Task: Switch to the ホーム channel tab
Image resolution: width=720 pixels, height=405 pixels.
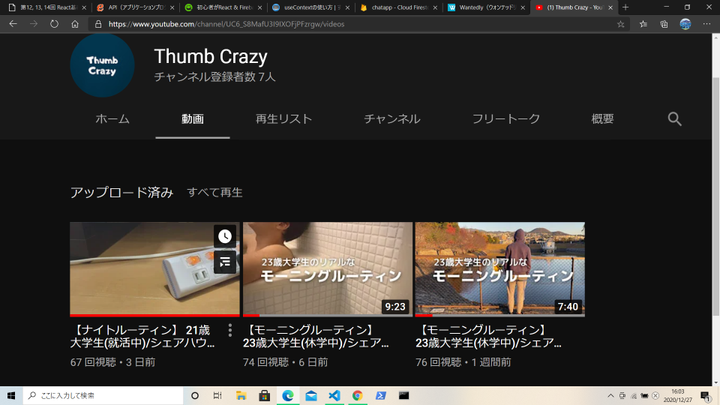Action: (x=112, y=119)
